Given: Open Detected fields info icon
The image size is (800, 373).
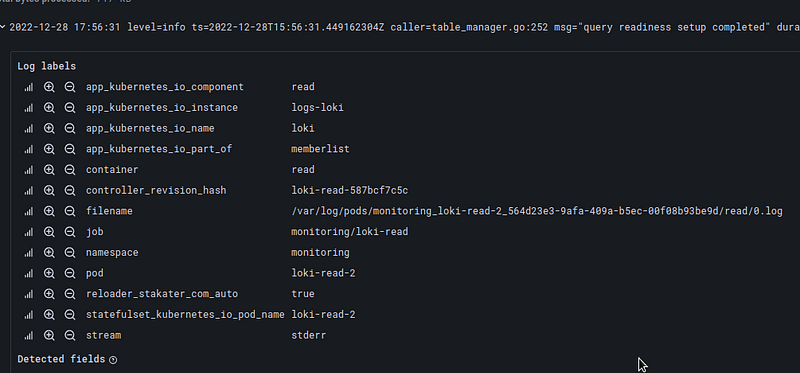Looking at the screenshot, I should (x=113, y=360).
